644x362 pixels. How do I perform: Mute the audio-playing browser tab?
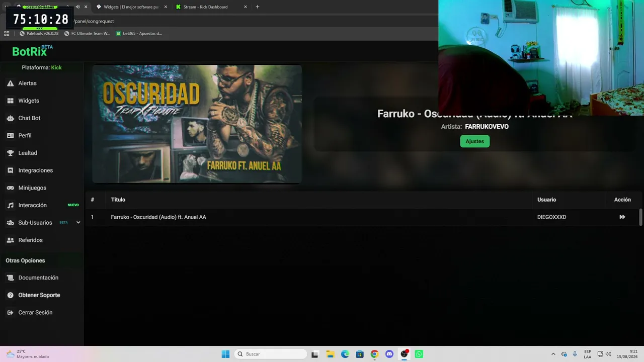(77, 7)
